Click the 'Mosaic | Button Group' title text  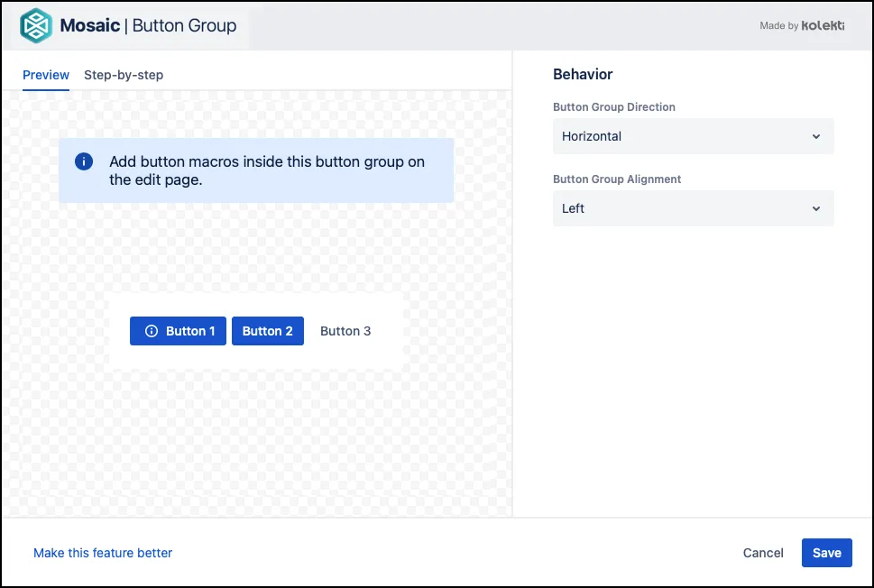pos(148,25)
